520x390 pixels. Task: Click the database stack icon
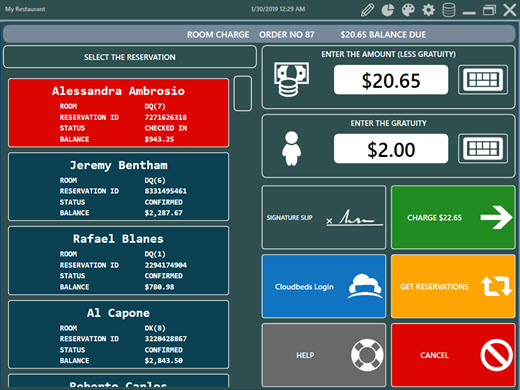pyautogui.click(x=449, y=10)
